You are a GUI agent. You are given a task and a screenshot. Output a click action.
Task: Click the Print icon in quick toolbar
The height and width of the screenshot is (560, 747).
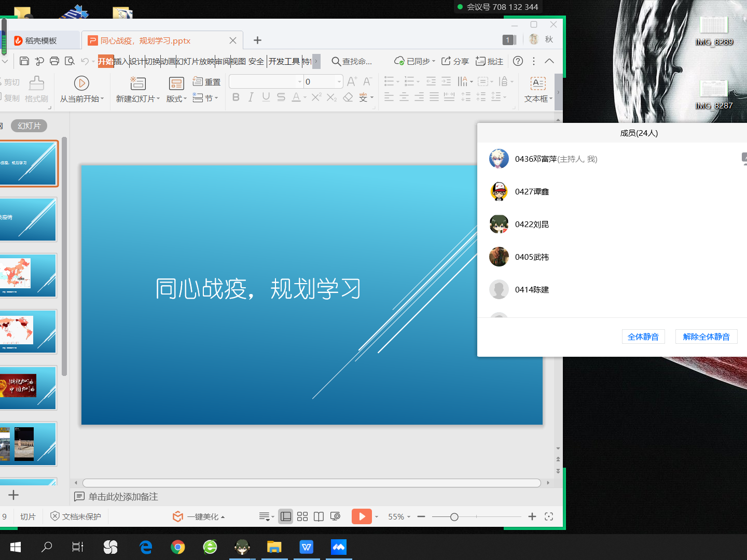[54, 61]
